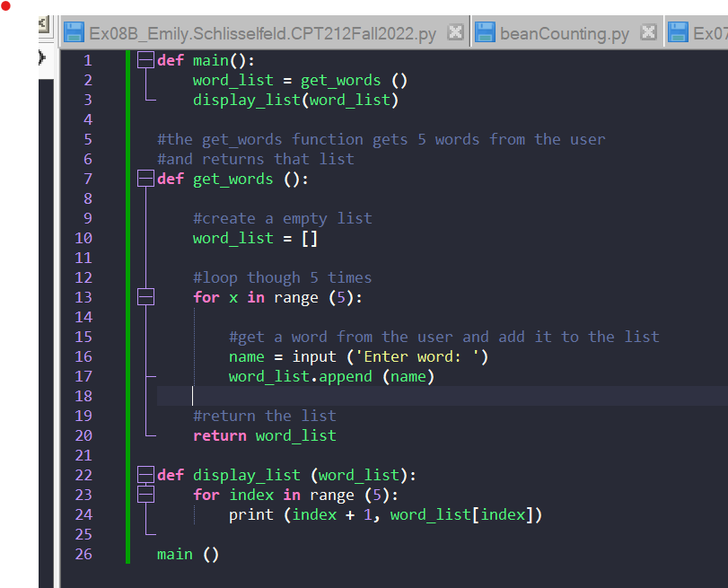This screenshot has height=588, width=728.
Task: Place cursor on the return word_list statement
Action: (265, 434)
